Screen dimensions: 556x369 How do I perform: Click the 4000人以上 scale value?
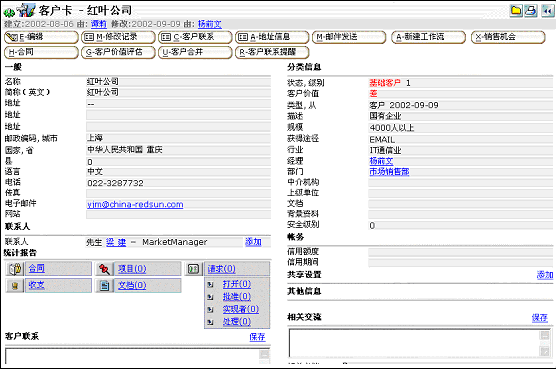point(392,128)
